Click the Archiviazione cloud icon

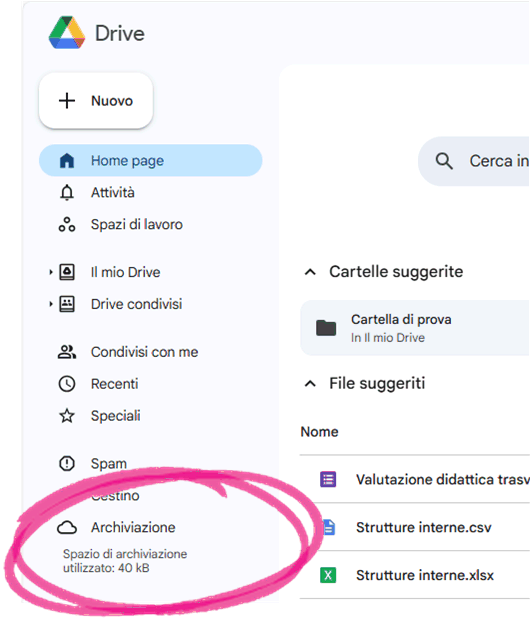click(67, 527)
